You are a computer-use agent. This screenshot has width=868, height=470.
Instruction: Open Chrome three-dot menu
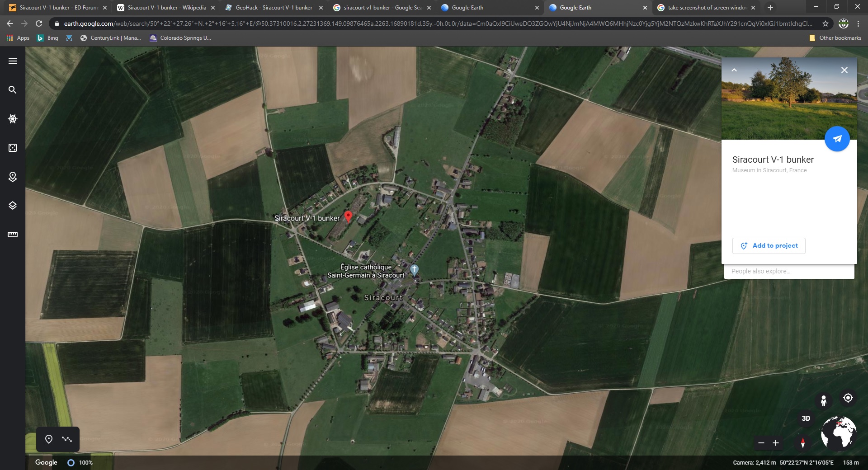pyautogui.click(x=858, y=23)
